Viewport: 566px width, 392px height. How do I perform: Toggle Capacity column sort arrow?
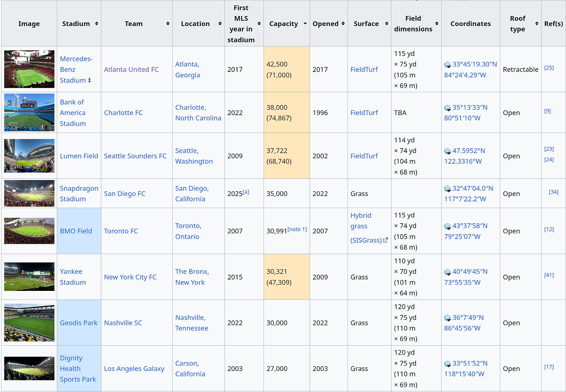(x=305, y=24)
